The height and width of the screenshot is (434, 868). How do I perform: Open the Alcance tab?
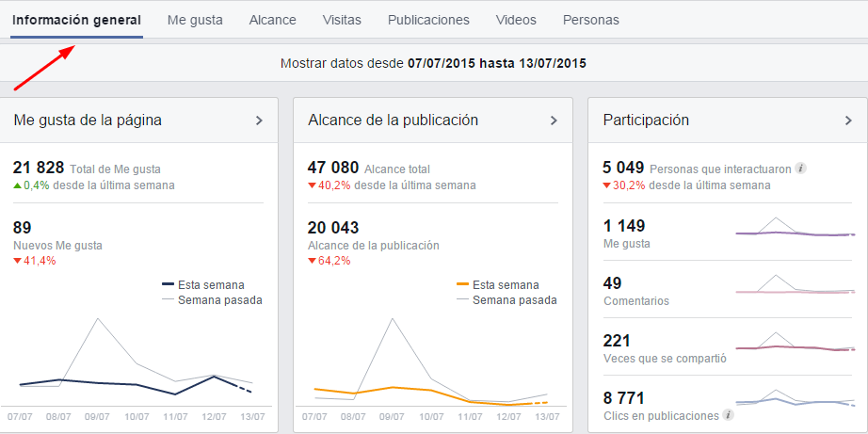coord(272,20)
